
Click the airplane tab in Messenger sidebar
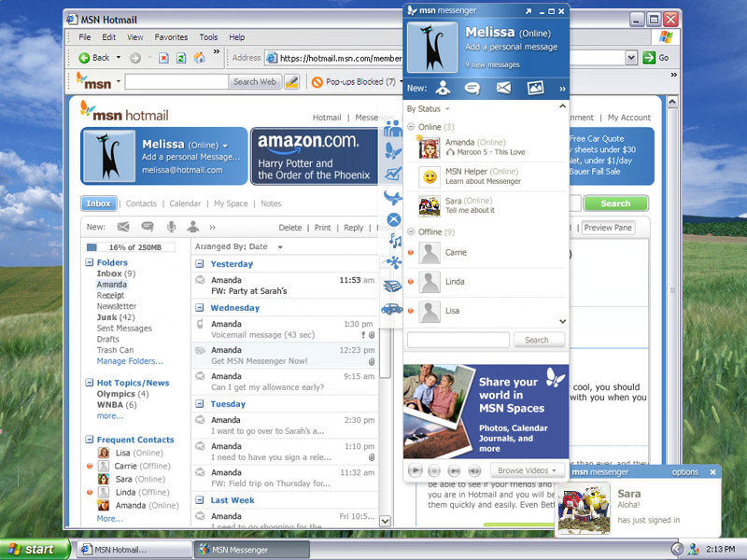pyautogui.click(x=394, y=197)
